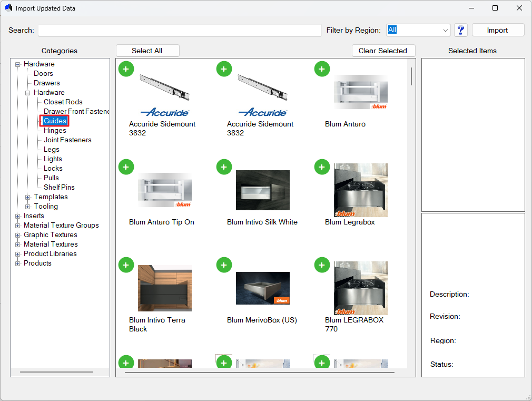532x401 pixels.
Task: Select the Blum Legrabox thumbnail image
Action: coord(361,190)
